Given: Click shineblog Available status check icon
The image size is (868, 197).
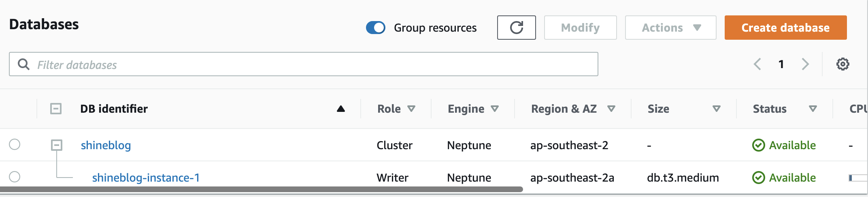Looking at the screenshot, I should [758, 145].
